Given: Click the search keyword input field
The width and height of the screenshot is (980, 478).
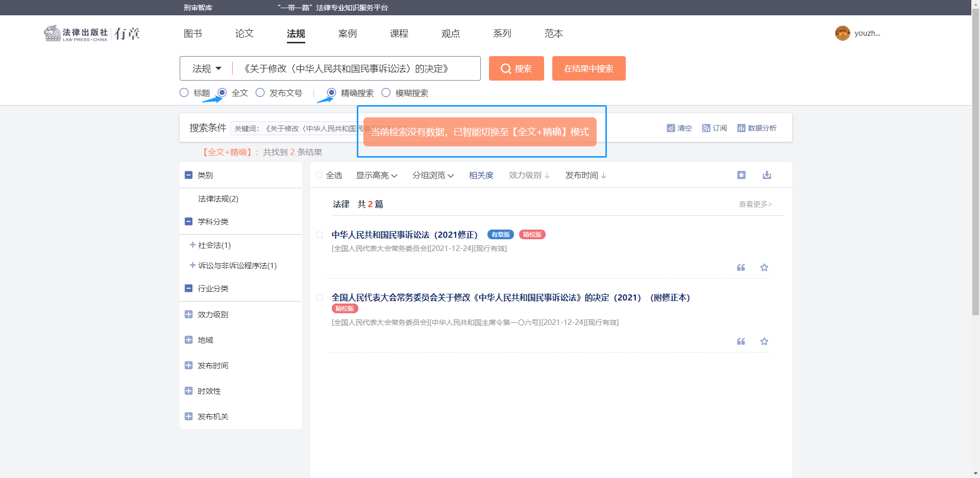Looking at the screenshot, I should pos(357,68).
